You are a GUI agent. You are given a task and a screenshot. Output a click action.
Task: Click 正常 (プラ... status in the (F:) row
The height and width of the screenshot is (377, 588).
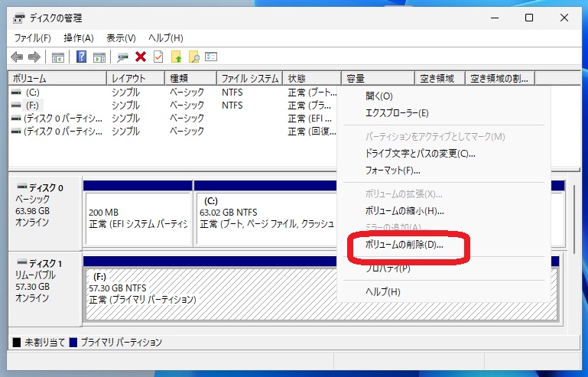click(x=310, y=106)
